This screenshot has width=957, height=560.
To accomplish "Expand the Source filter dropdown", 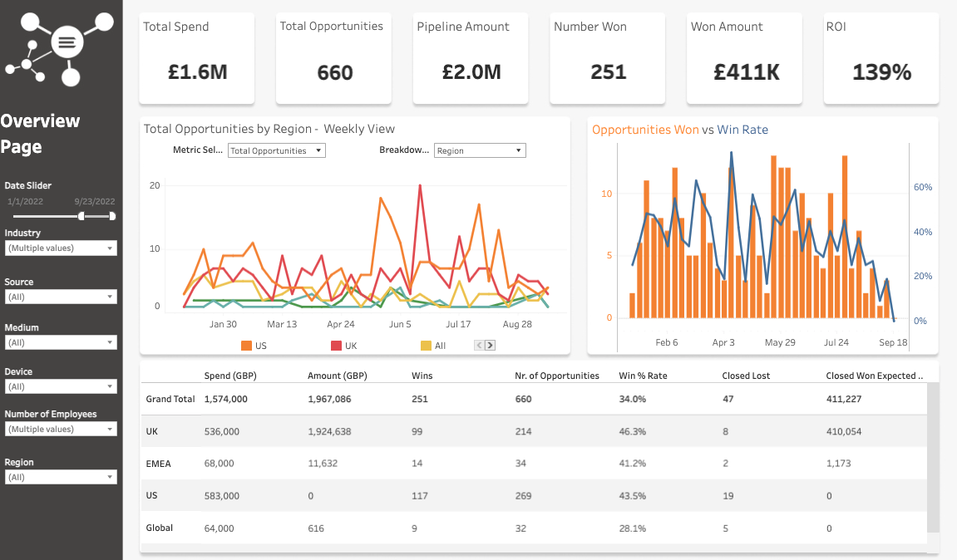I will [61, 297].
